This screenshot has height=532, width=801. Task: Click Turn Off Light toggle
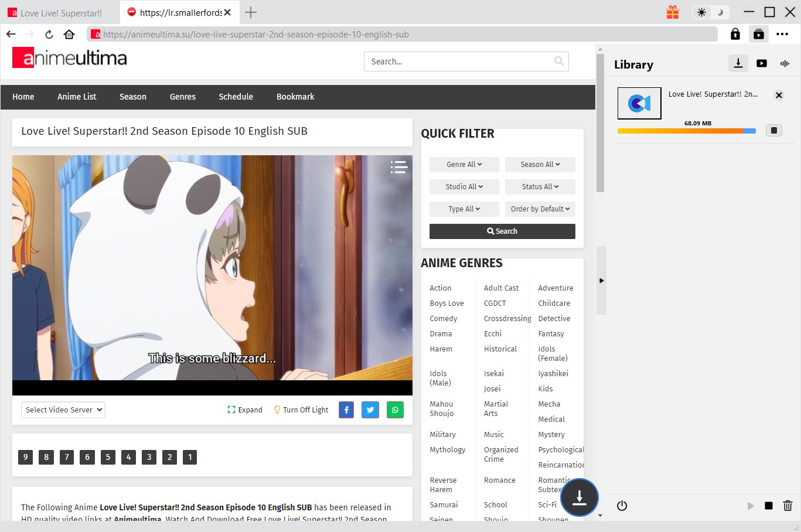point(301,410)
